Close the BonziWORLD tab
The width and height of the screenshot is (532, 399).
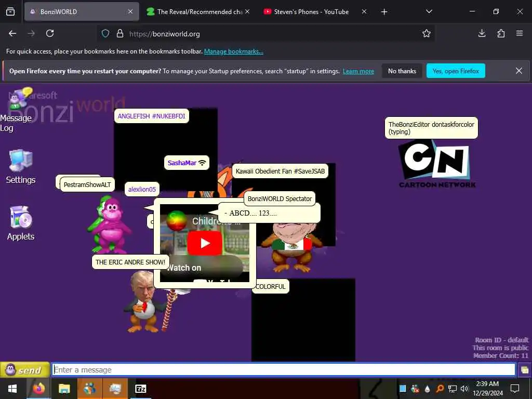[130, 11]
